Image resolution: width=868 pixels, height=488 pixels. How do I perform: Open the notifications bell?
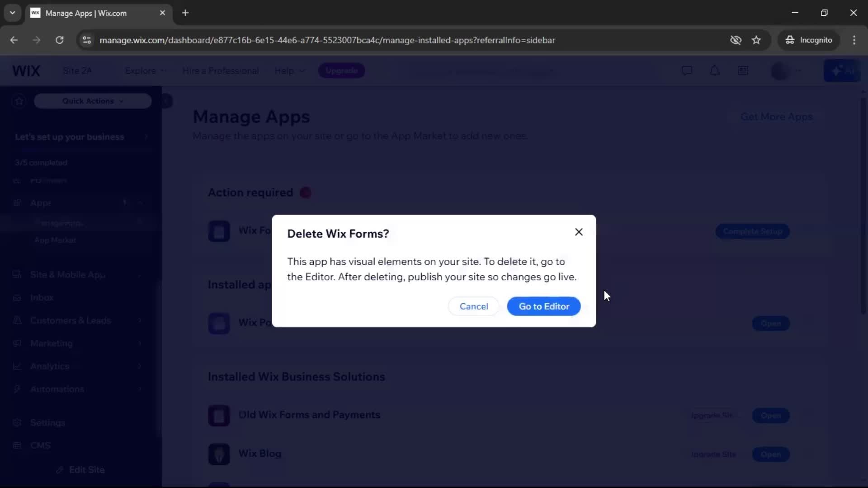pyautogui.click(x=715, y=71)
